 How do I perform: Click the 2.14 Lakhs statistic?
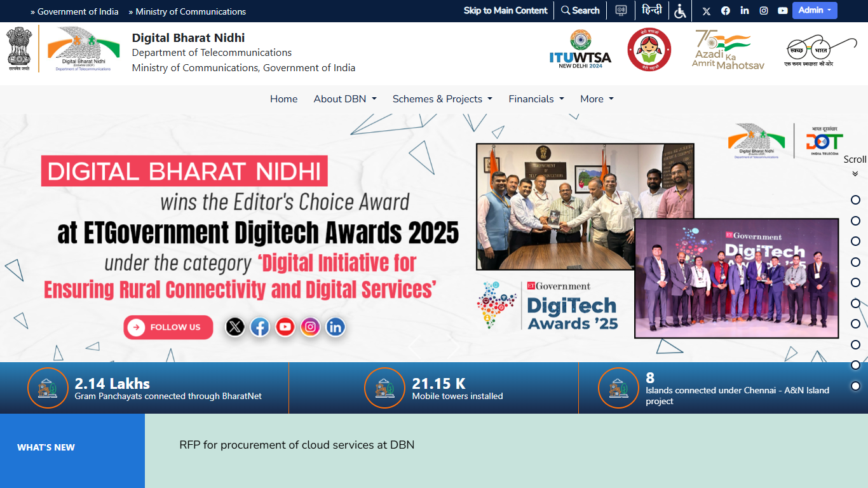pos(112,384)
